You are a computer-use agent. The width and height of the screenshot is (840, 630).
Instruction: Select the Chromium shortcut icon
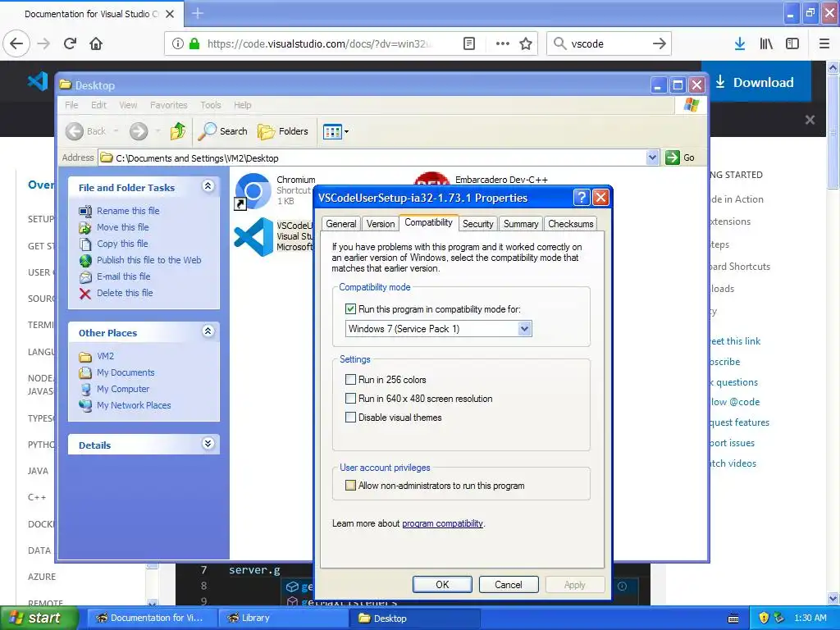pyautogui.click(x=253, y=190)
